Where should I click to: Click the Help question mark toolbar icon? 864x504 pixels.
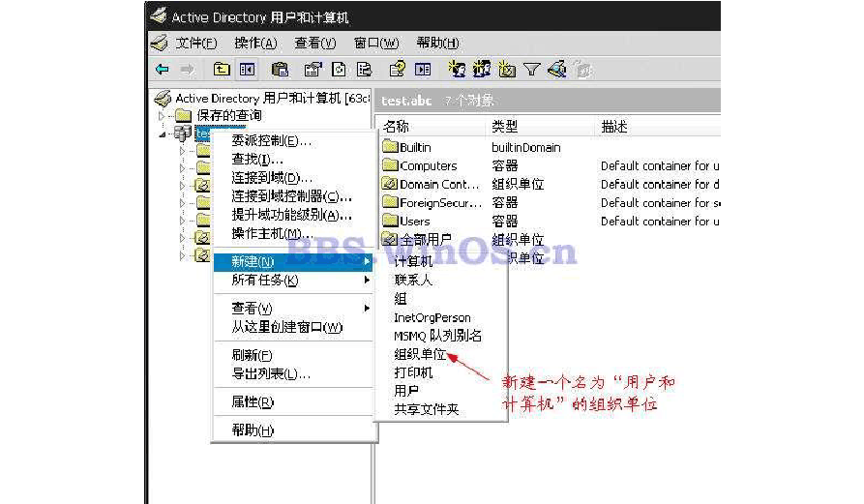coord(397,70)
